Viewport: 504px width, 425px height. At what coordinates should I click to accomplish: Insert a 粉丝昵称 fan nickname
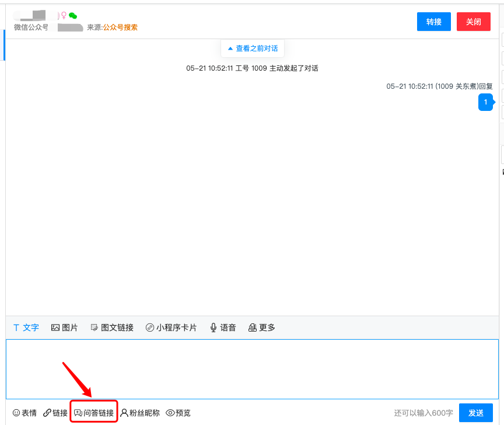139,412
